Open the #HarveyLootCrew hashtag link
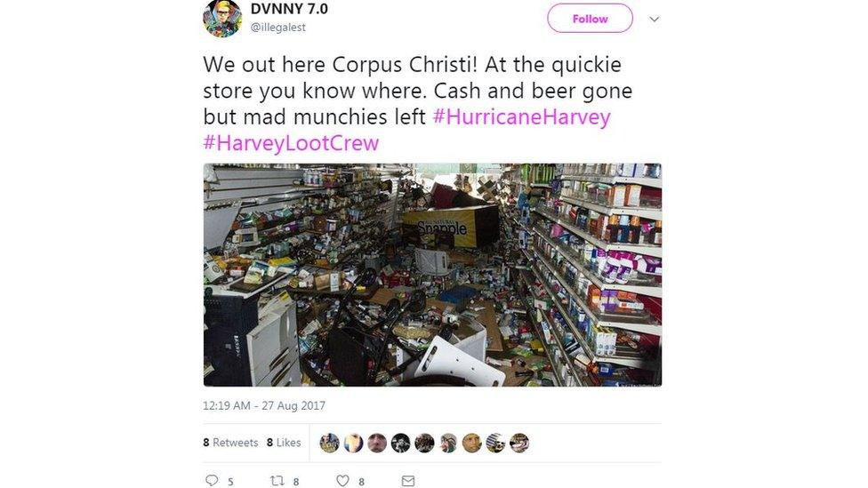 pos(291,143)
